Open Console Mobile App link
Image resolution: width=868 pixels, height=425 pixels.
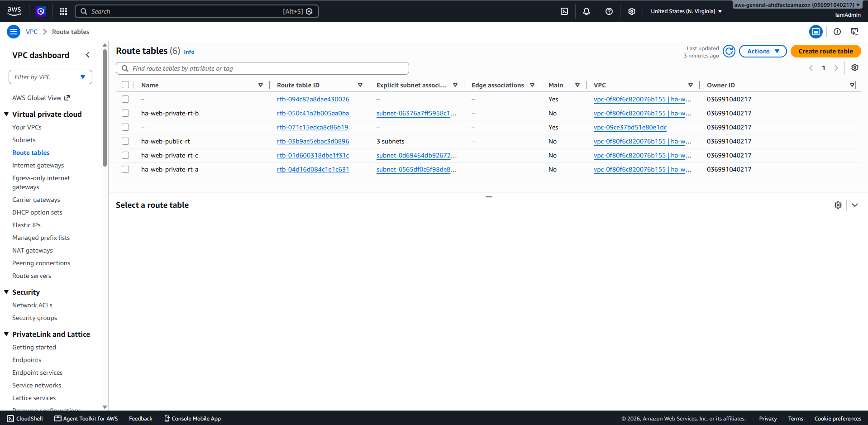[x=192, y=419]
